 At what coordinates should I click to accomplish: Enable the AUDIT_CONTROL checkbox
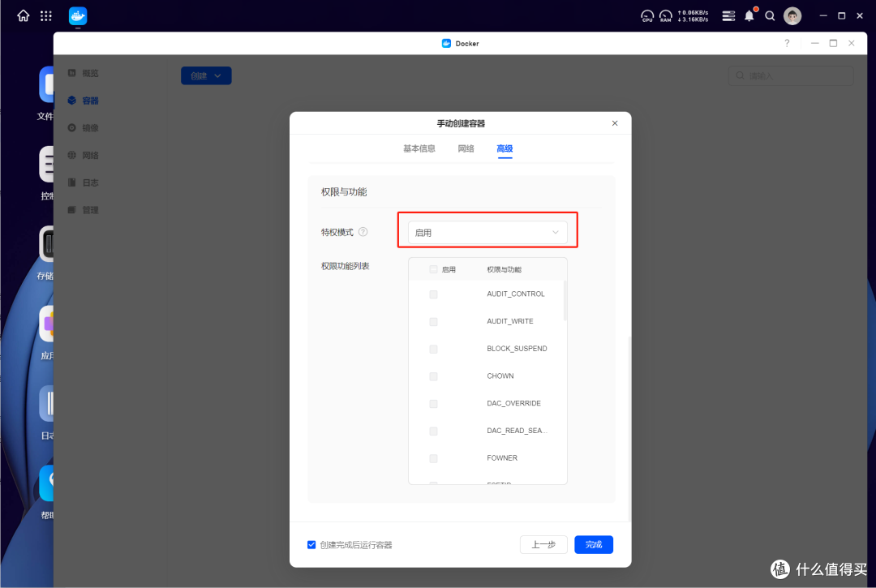point(433,294)
